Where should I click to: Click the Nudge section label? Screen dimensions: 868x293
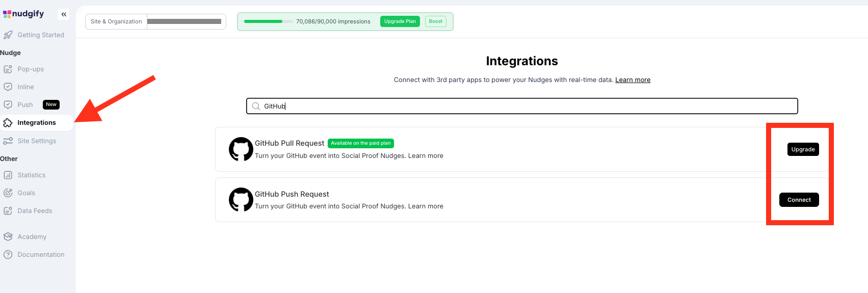click(10, 52)
